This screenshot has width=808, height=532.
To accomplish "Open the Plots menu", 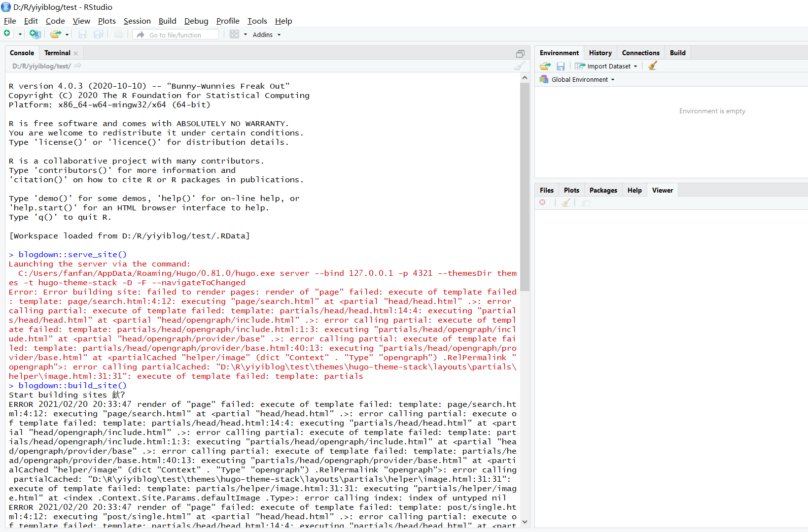I will (106, 21).
